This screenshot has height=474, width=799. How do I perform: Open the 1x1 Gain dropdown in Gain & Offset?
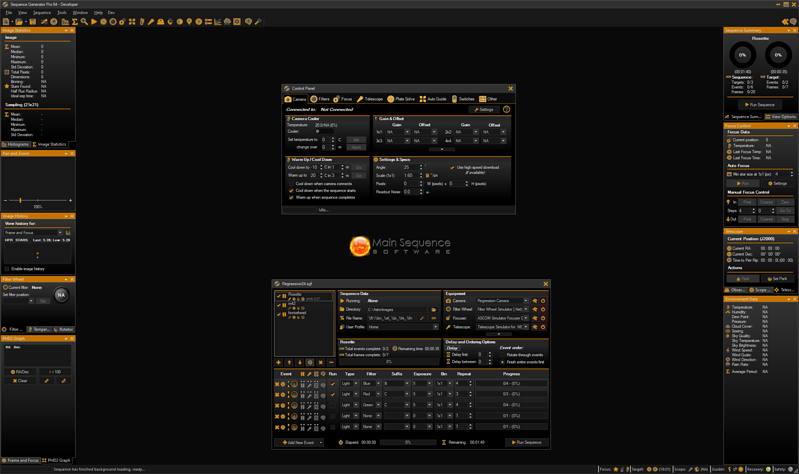[407, 132]
